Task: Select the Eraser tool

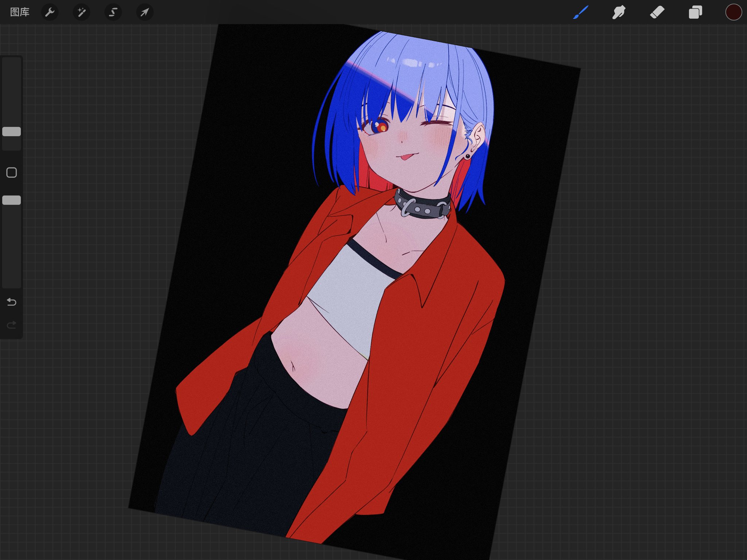Action: pos(657,12)
